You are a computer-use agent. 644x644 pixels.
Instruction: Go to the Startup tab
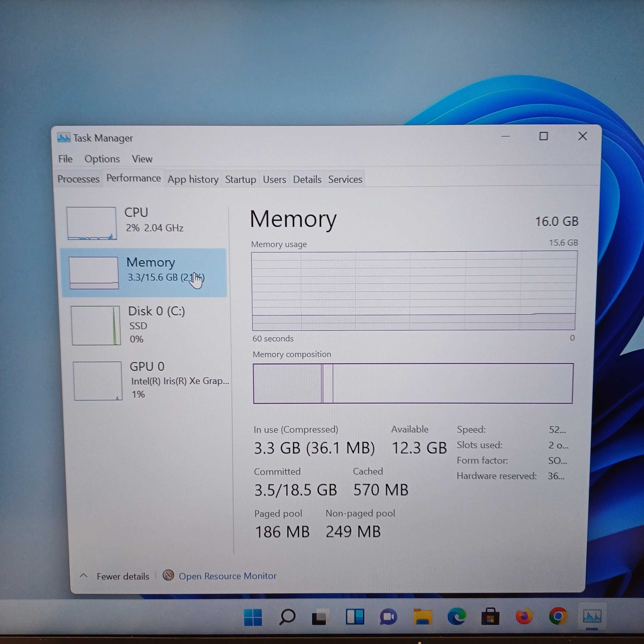point(240,179)
